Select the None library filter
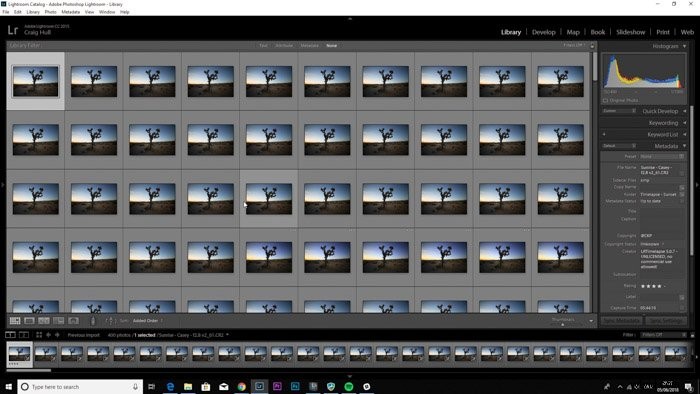Screen dimensions: 700x394 click(332, 46)
